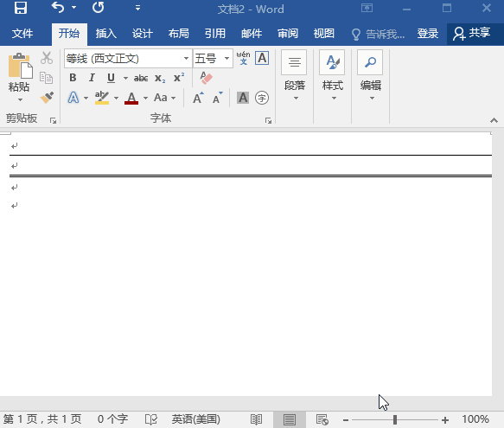
Task: Apply yellow text highlight color
Action: click(102, 98)
